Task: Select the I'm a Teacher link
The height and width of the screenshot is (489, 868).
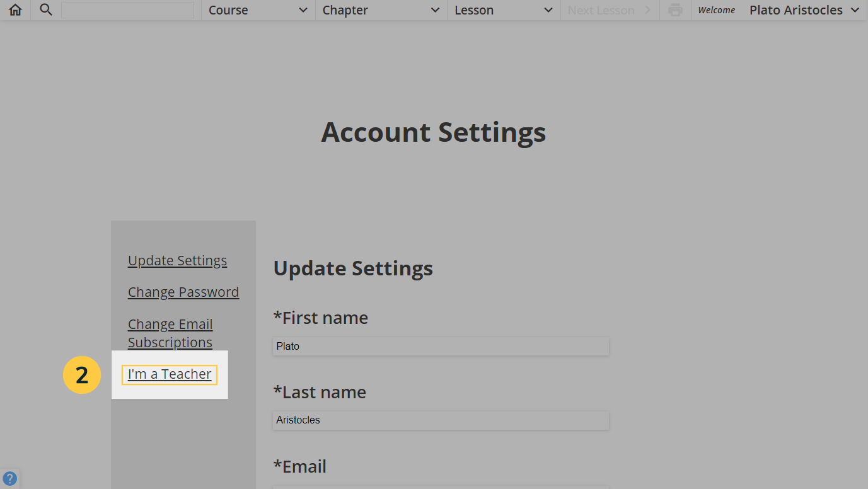Action: click(170, 374)
